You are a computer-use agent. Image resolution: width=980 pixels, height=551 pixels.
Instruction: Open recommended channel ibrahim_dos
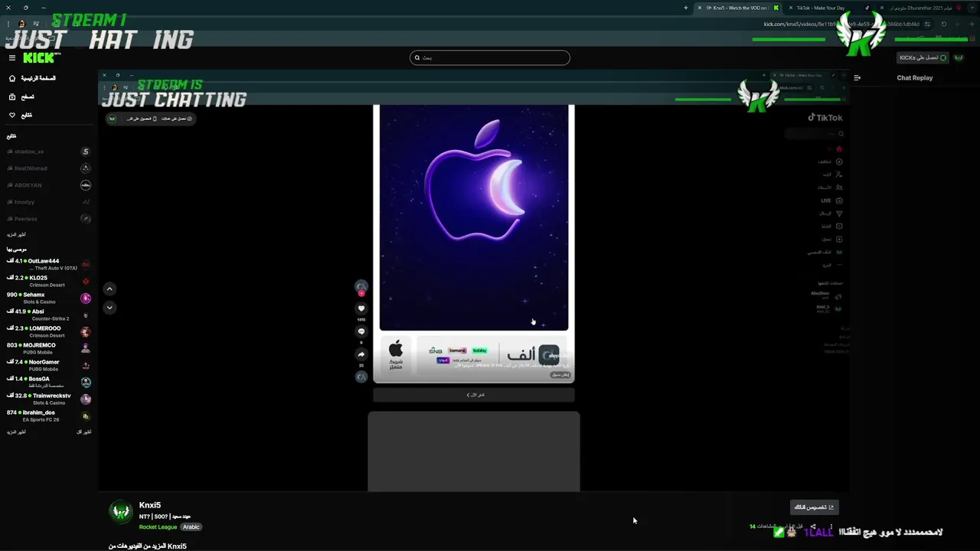49,416
